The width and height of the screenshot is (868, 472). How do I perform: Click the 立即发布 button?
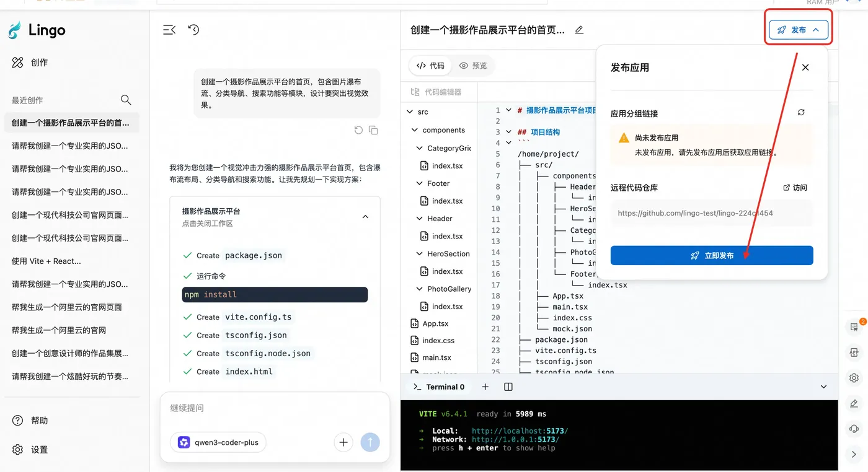click(712, 255)
